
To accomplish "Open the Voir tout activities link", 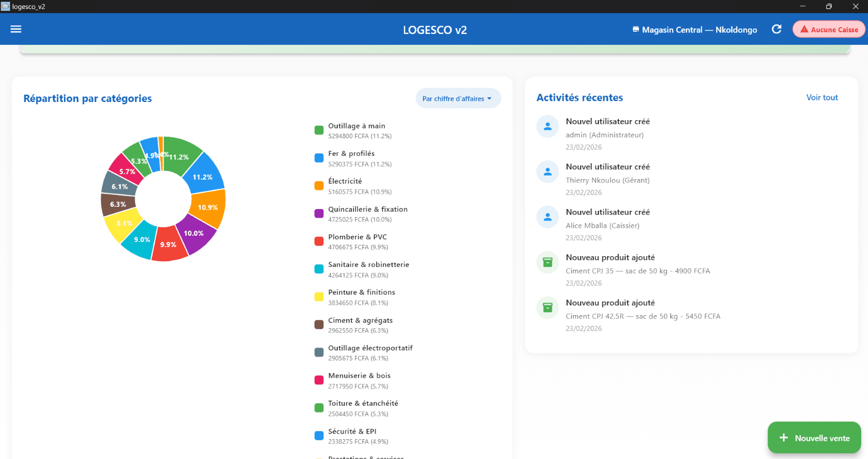I will point(822,97).
